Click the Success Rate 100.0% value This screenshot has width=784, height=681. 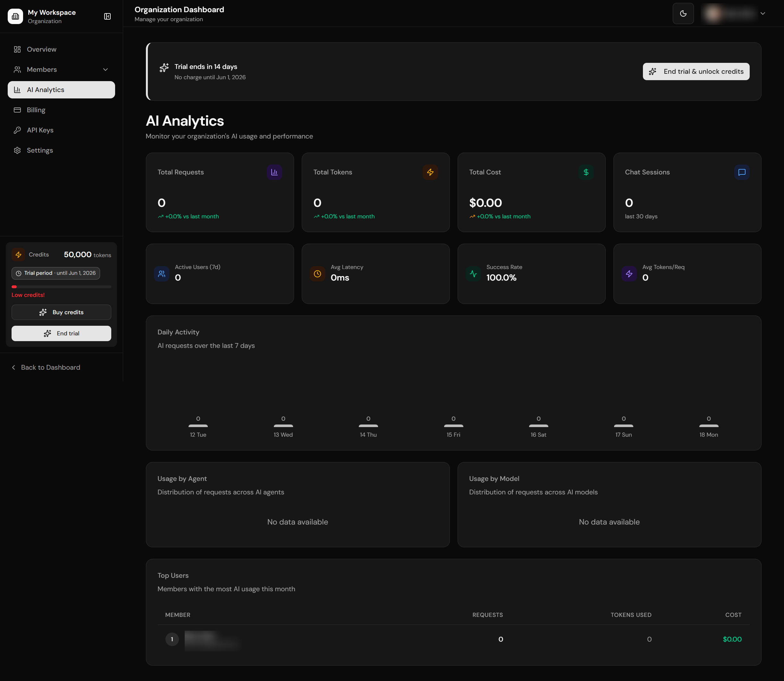pos(501,277)
